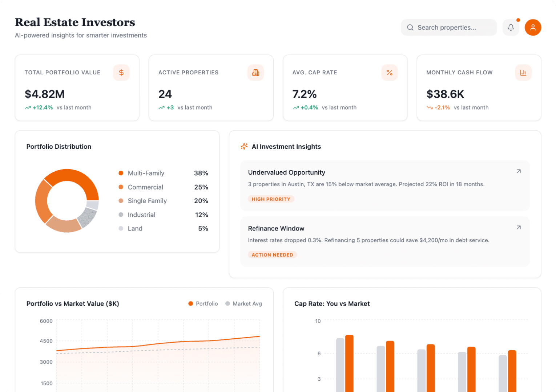The height and width of the screenshot is (392, 556).
Task: Click the bar chart icon on Monthly Cash Flow card
Action: point(523,73)
